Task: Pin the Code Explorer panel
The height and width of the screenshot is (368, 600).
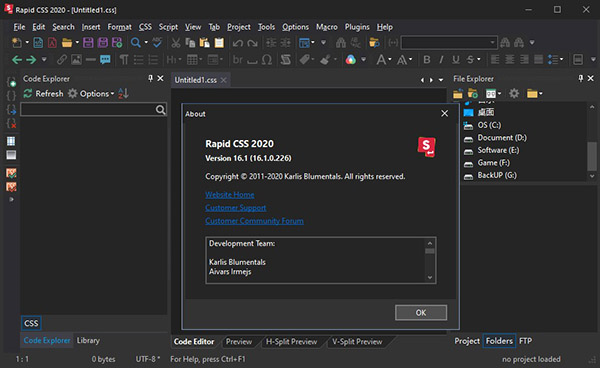Action: point(150,78)
